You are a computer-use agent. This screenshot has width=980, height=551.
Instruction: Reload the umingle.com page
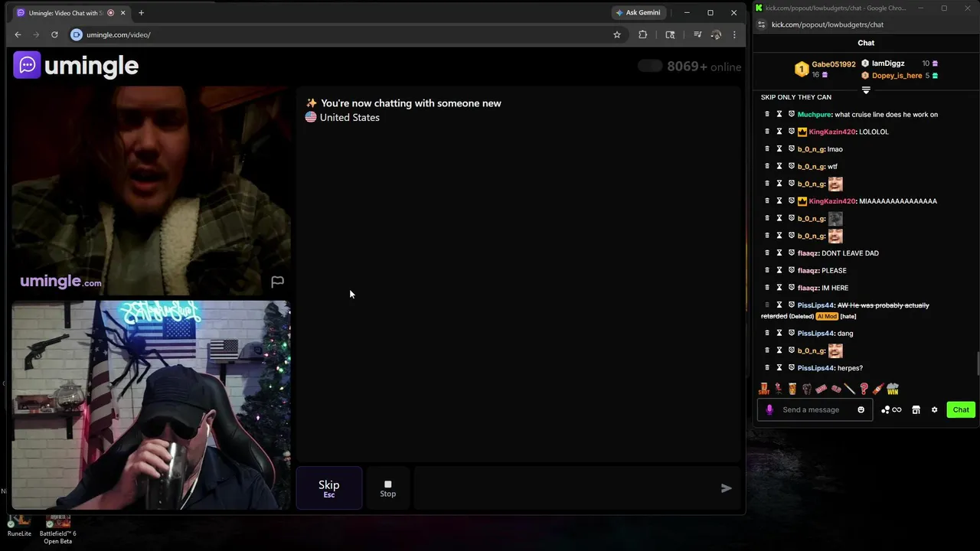coord(54,34)
